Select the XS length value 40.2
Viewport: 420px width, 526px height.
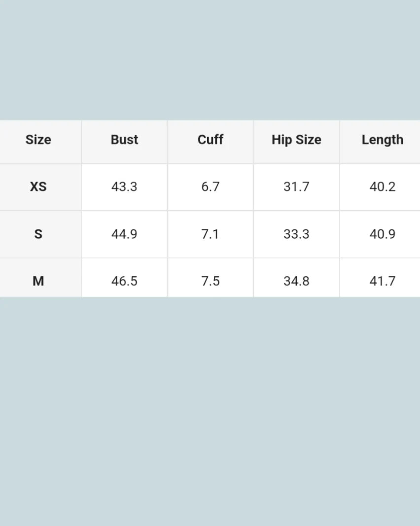pyautogui.click(x=382, y=187)
